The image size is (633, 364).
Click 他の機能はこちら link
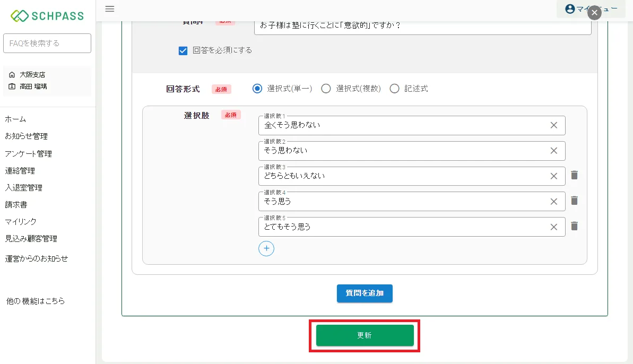coord(36,301)
